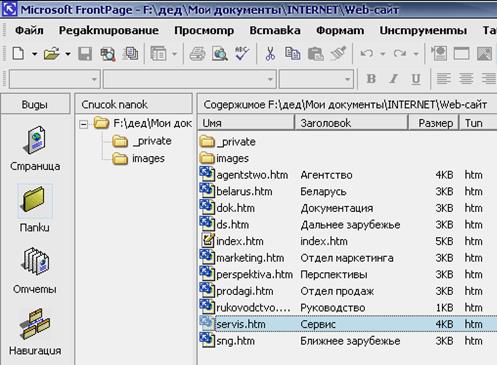Select _private folder in contents list
Image resolution: width=497 pixels, height=365 pixels.
tap(228, 142)
